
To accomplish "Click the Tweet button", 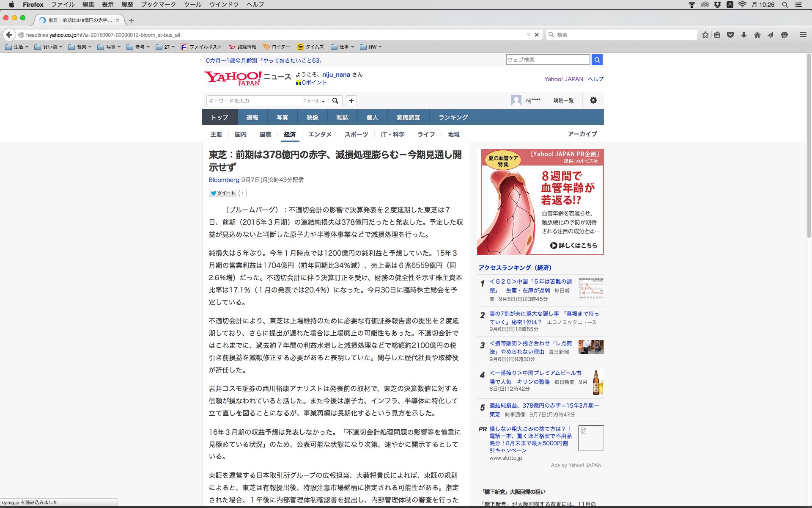I will [x=223, y=193].
